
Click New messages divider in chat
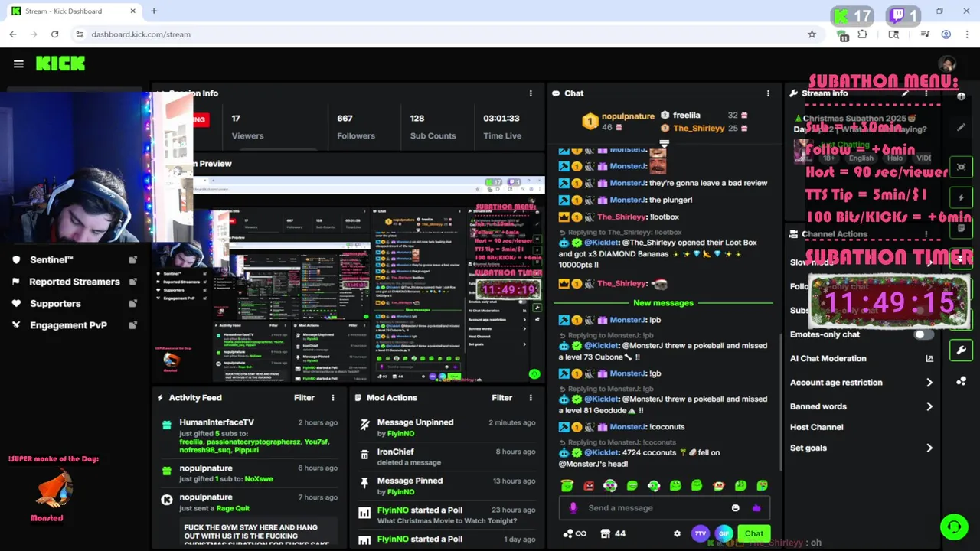tap(663, 303)
